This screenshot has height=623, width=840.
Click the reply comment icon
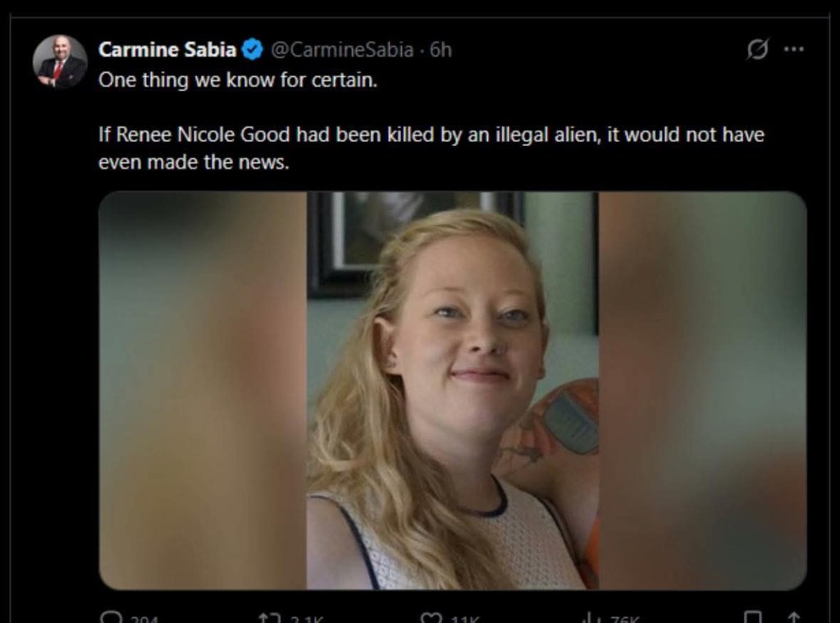[108, 619]
